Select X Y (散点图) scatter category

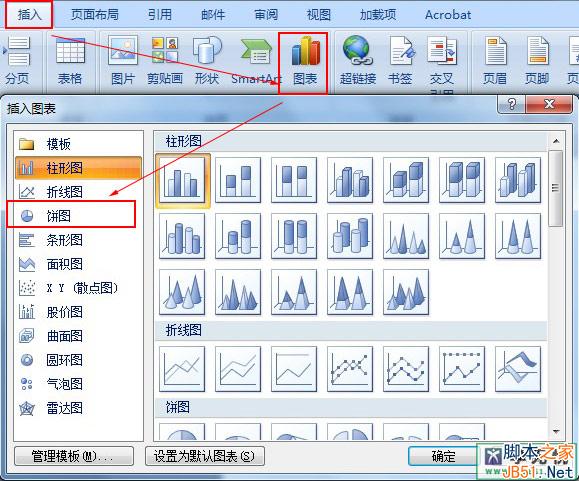pos(78,288)
